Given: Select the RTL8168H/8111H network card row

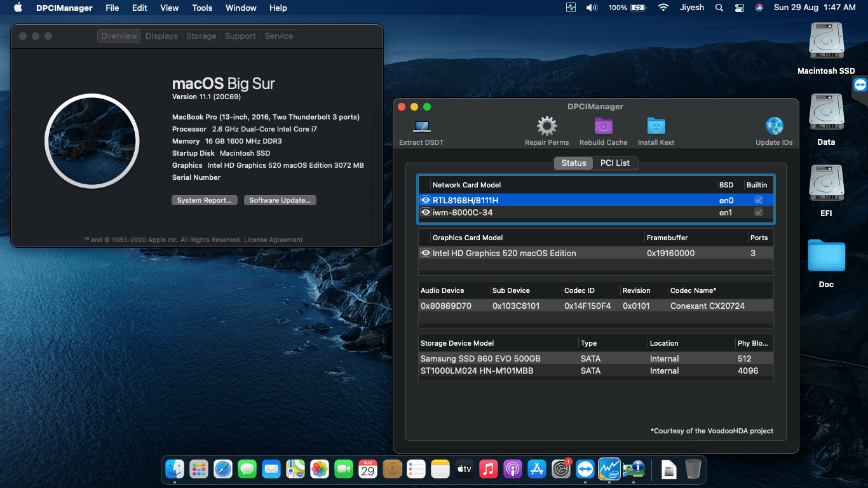Looking at the screenshot, I should point(596,200).
